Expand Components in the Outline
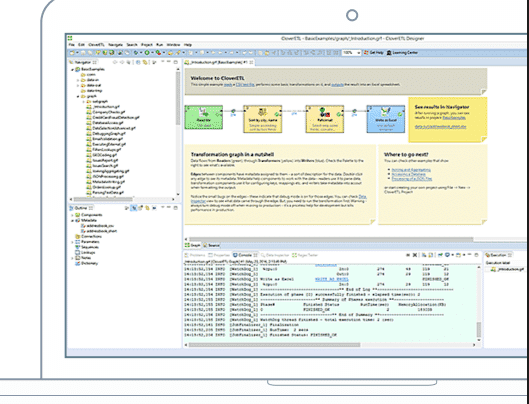Viewport: 529px width, 404px height. coord(72,215)
